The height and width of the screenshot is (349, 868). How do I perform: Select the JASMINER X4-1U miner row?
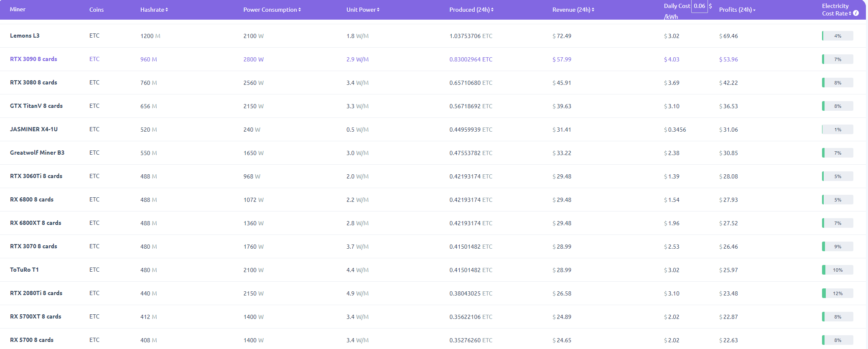(x=34, y=129)
